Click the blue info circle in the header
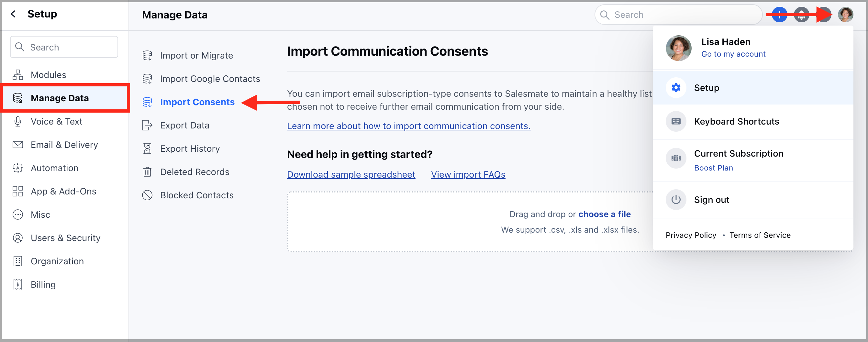This screenshot has width=868, height=342. pyautogui.click(x=779, y=15)
